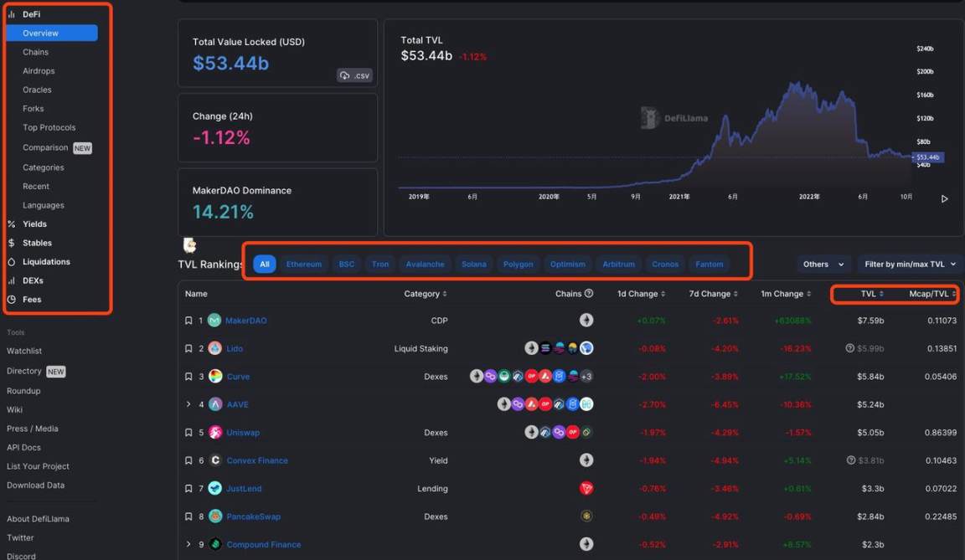Image resolution: width=965 pixels, height=560 pixels.
Task: Click the DEXs bar chart icon
Action: 11,280
